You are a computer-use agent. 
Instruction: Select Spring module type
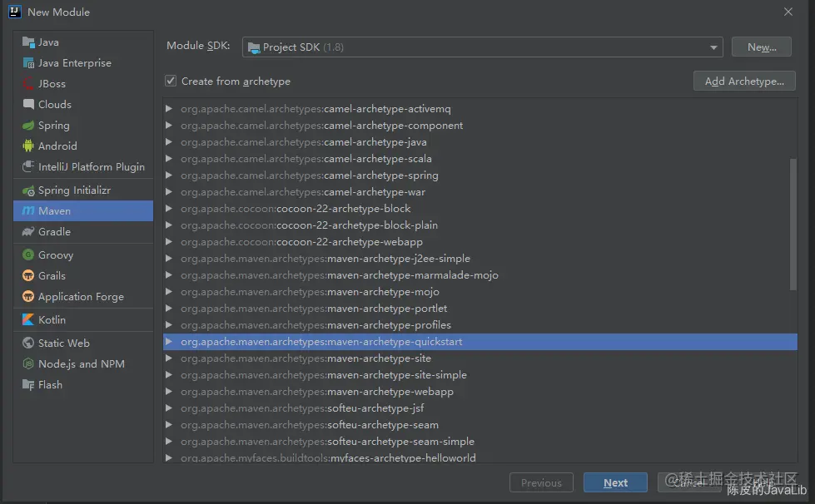click(83, 125)
